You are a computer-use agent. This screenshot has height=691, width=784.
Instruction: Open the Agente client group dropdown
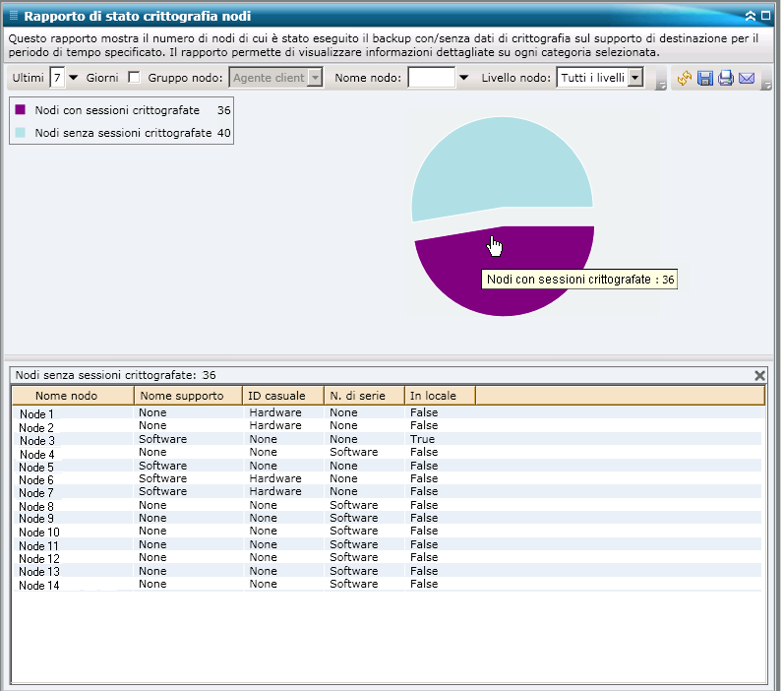click(315, 78)
